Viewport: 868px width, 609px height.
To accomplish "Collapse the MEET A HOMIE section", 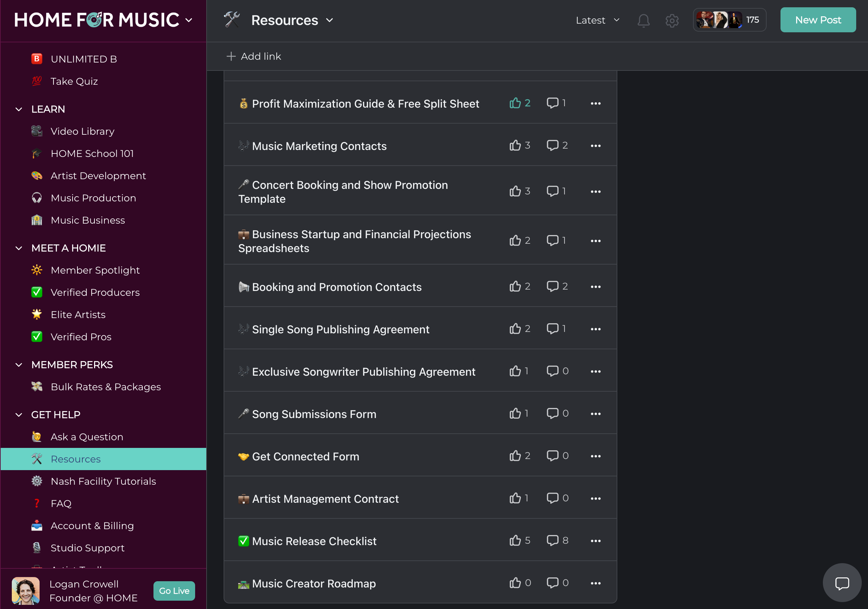I will coord(19,248).
